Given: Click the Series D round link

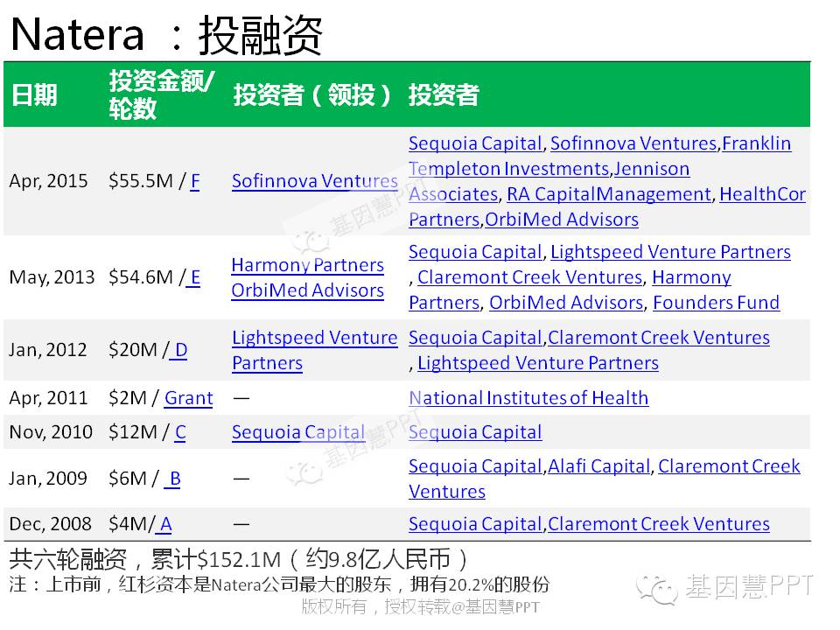Looking at the screenshot, I should [x=179, y=350].
